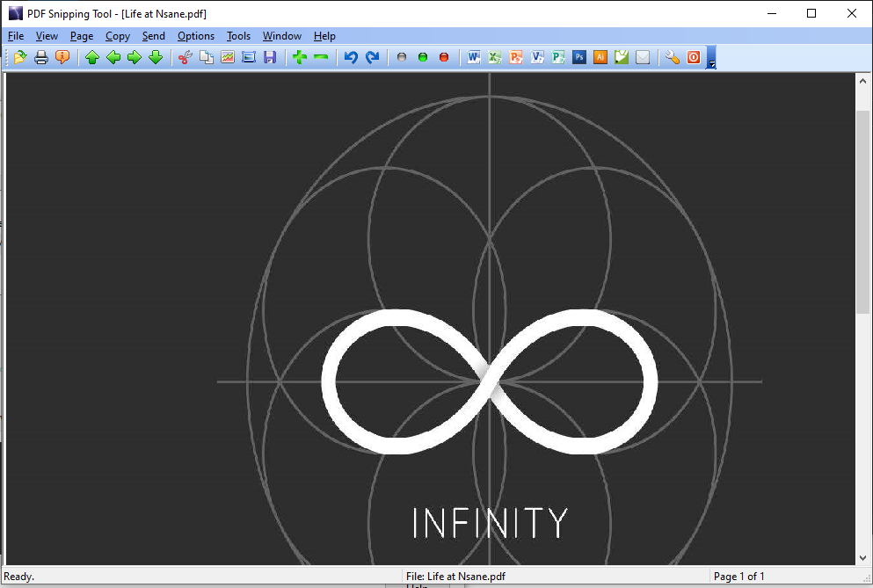Click the green down arrow icon
This screenshot has height=588, width=873.
[156, 57]
